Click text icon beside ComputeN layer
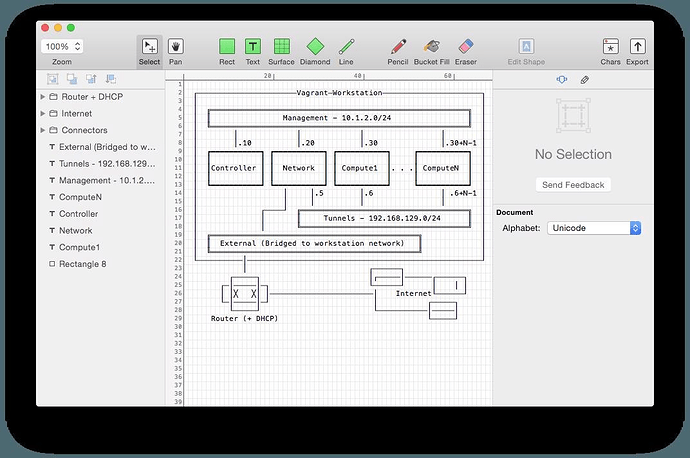Screen dimensions: 690x458 [52, 197]
